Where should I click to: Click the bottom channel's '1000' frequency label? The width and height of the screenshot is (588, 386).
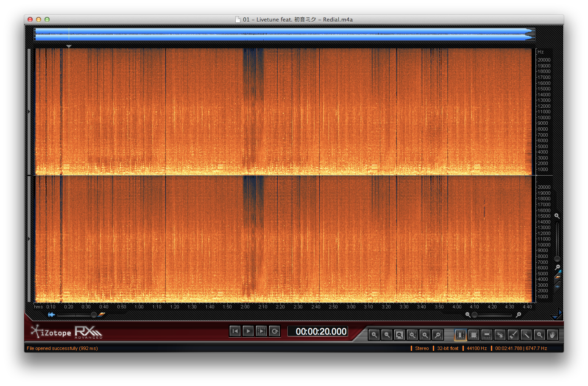click(543, 296)
